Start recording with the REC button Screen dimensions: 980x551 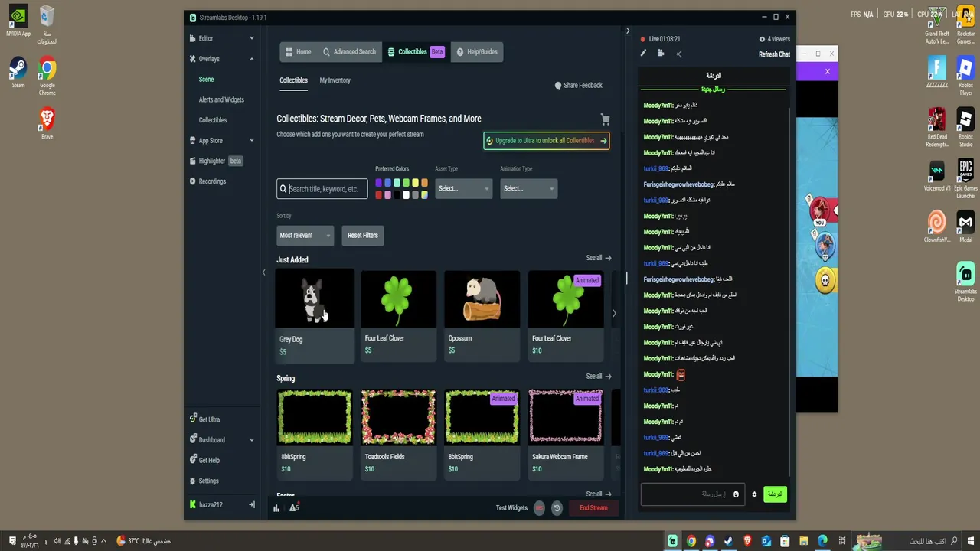(x=539, y=507)
